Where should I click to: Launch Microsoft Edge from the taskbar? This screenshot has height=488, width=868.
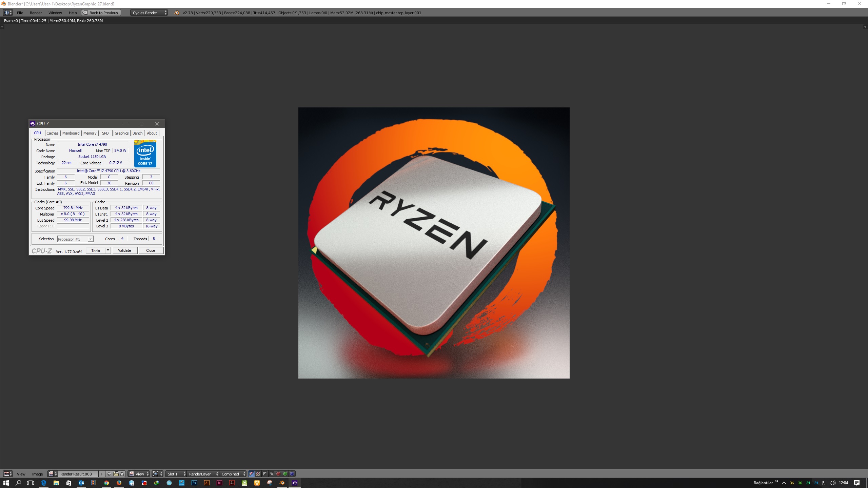tap(43, 483)
